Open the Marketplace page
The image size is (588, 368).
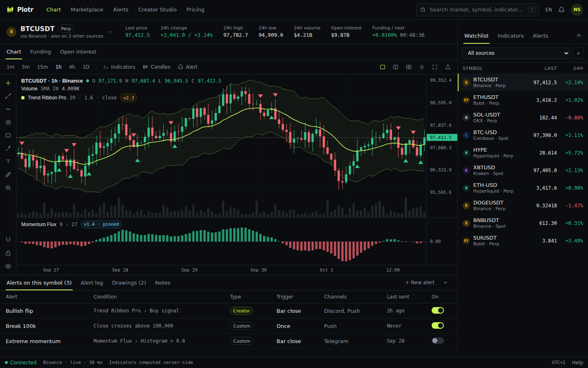[x=87, y=10]
